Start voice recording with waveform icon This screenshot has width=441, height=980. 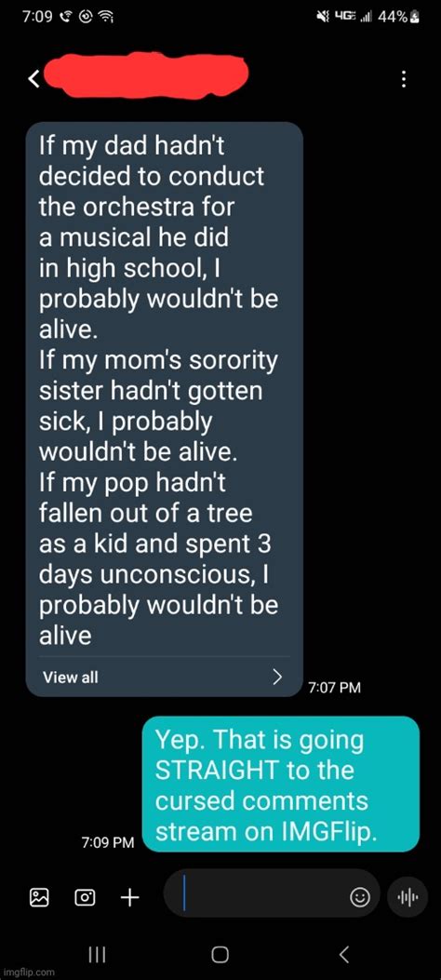click(x=408, y=897)
